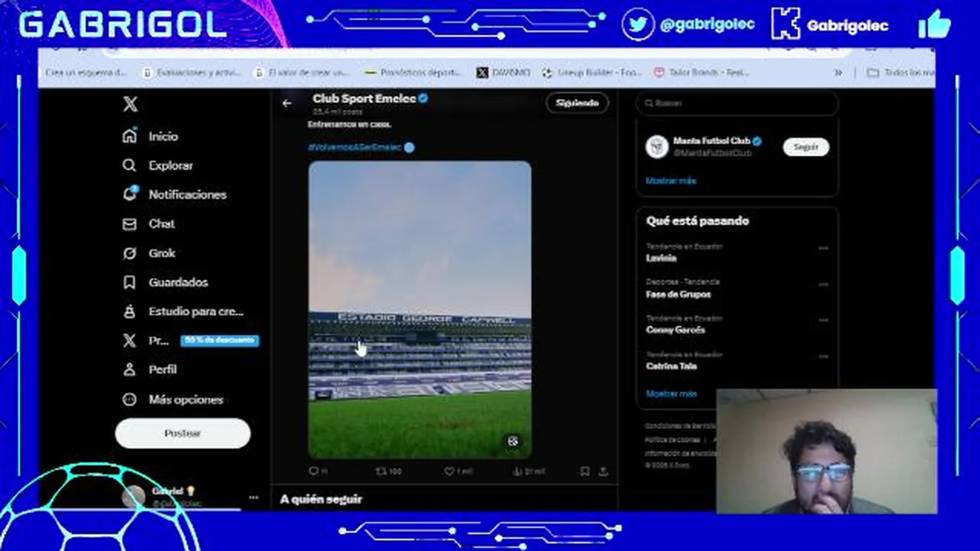980x551 pixels.
Task: Open the Todos los marcadores folder
Action: 900,72
